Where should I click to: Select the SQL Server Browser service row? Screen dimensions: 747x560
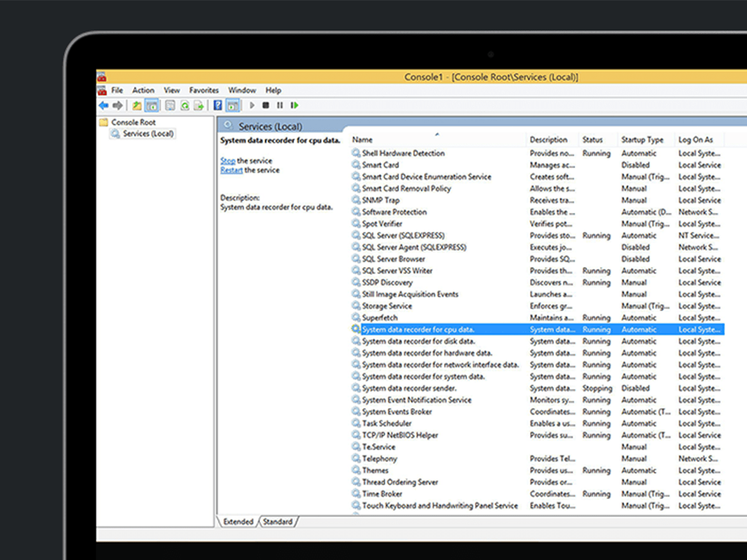tap(393, 259)
